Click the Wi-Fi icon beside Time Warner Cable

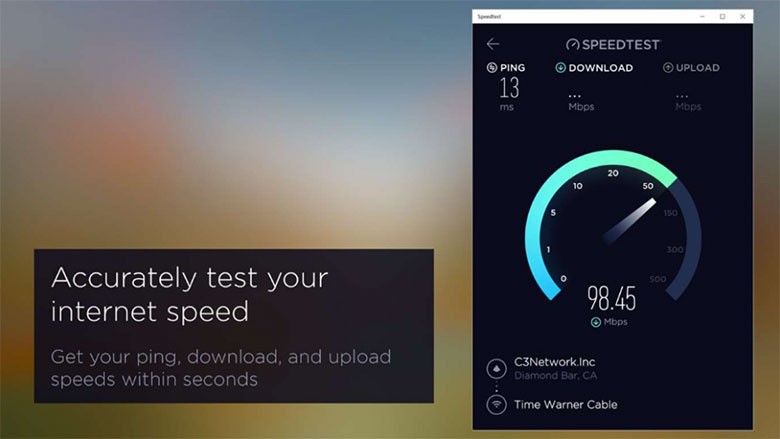[496, 404]
